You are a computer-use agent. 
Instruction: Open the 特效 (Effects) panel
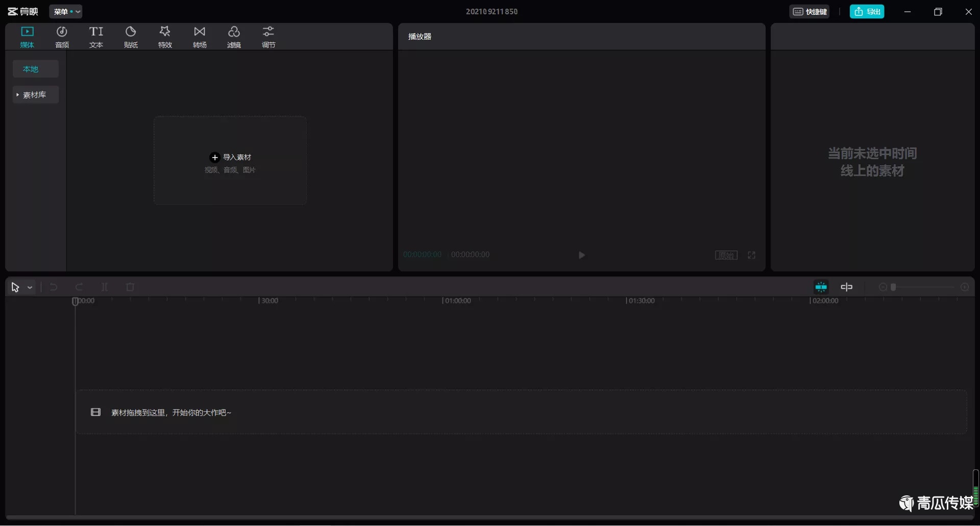pos(165,37)
